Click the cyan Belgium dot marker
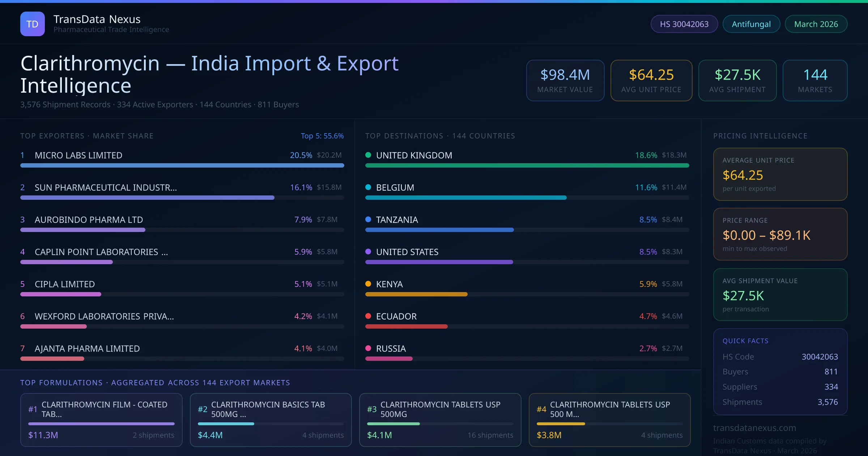This screenshot has width=868, height=456. (x=368, y=187)
